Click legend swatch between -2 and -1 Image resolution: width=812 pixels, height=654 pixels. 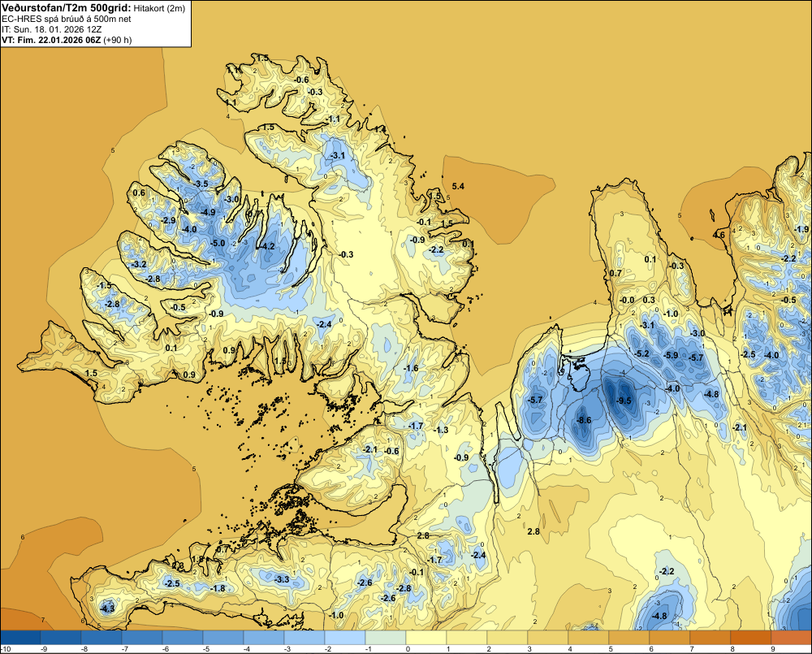coord(345,638)
